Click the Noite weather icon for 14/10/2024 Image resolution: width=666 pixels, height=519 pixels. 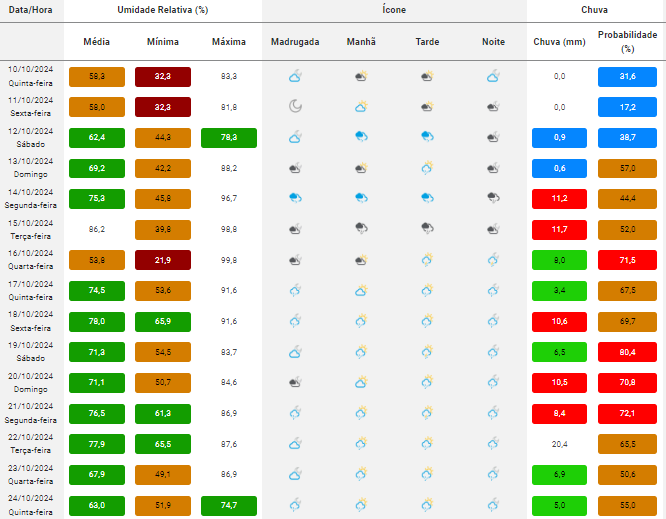click(x=493, y=198)
